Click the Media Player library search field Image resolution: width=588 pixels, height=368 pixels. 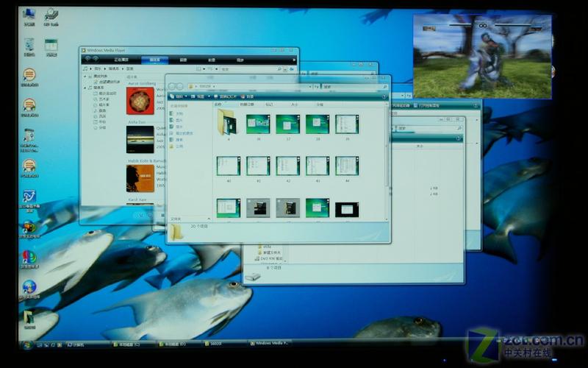(249, 69)
